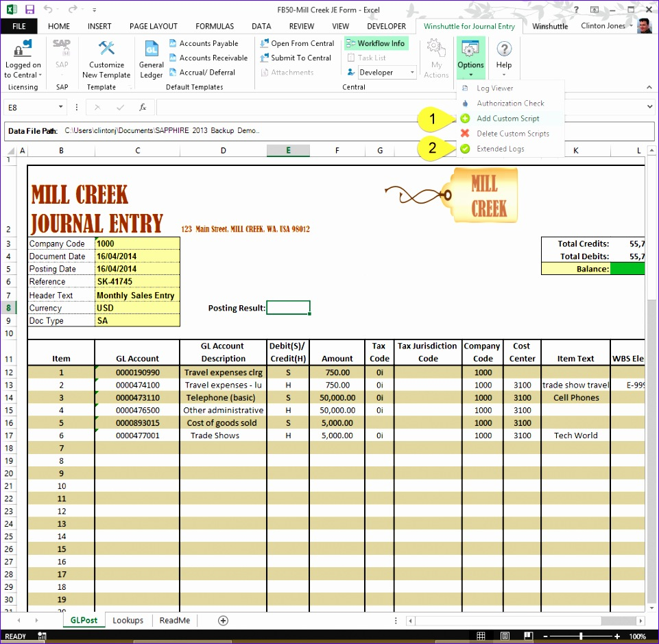659x644 pixels.
Task: Switch to Normal view
Action: point(481,636)
